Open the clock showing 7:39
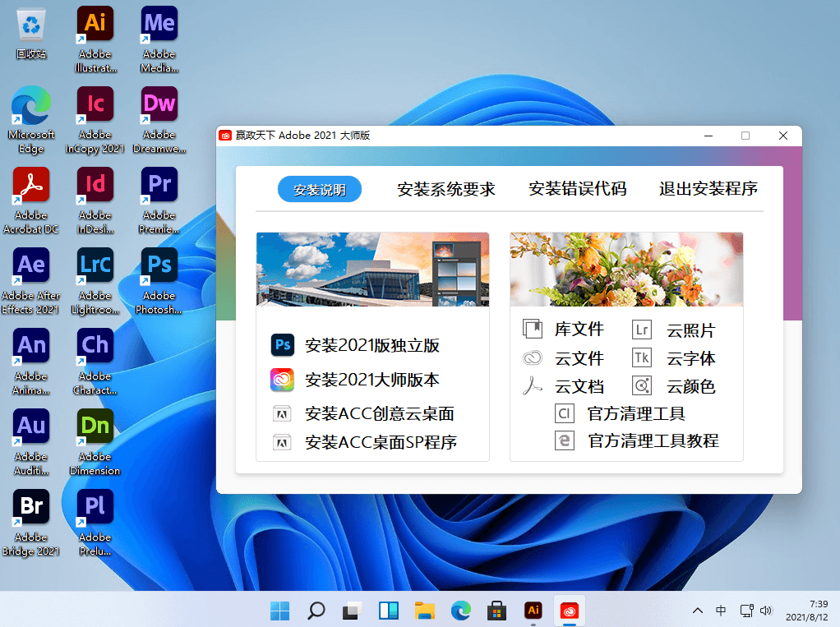840x627 pixels. pyautogui.click(x=807, y=611)
